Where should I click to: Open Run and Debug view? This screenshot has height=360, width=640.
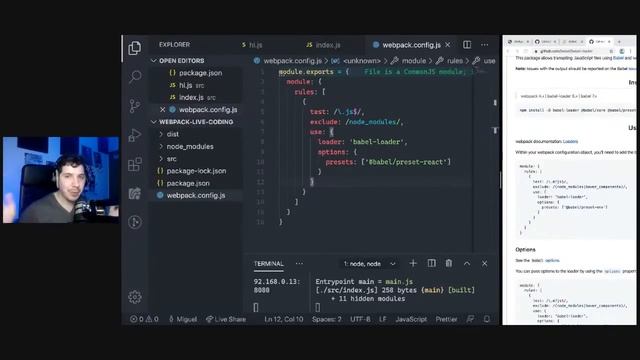135,135
